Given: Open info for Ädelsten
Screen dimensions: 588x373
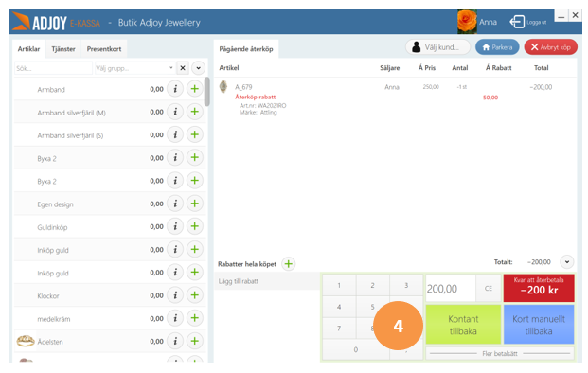Looking at the screenshot, I should point(175,341).
